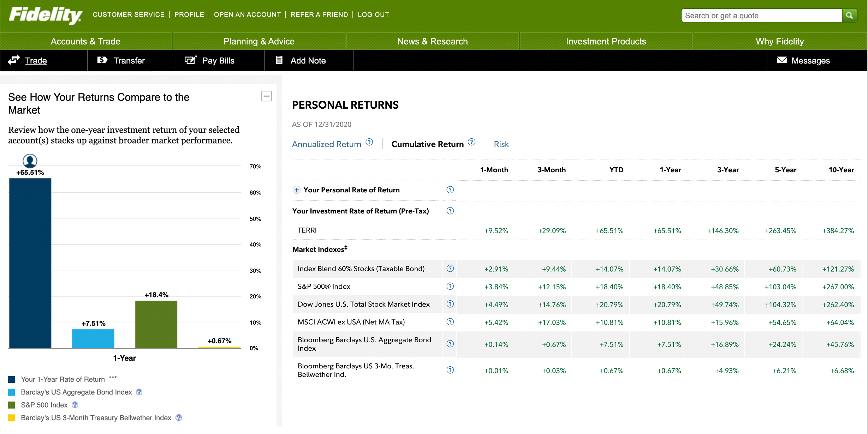868x434 pixels.
Task: Click help icon beside 3-Month Treasury Bellwether legend
Action: coord(179,418)
